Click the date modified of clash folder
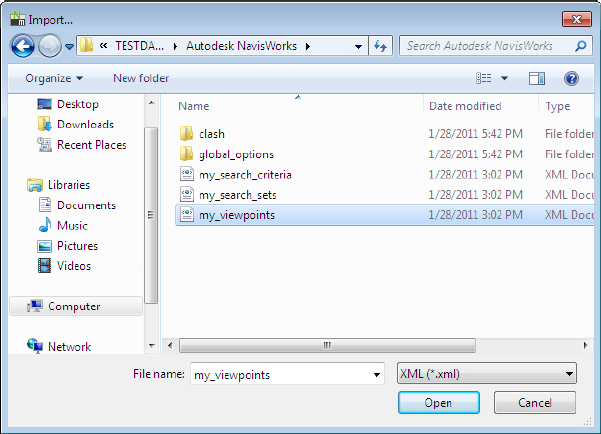This screenshot has height=434, width=601. click(475, 134)
